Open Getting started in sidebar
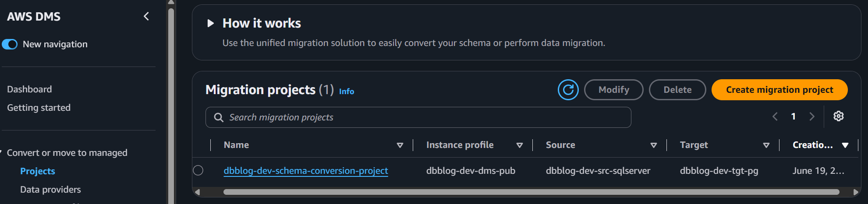 (x=39, y=108)
